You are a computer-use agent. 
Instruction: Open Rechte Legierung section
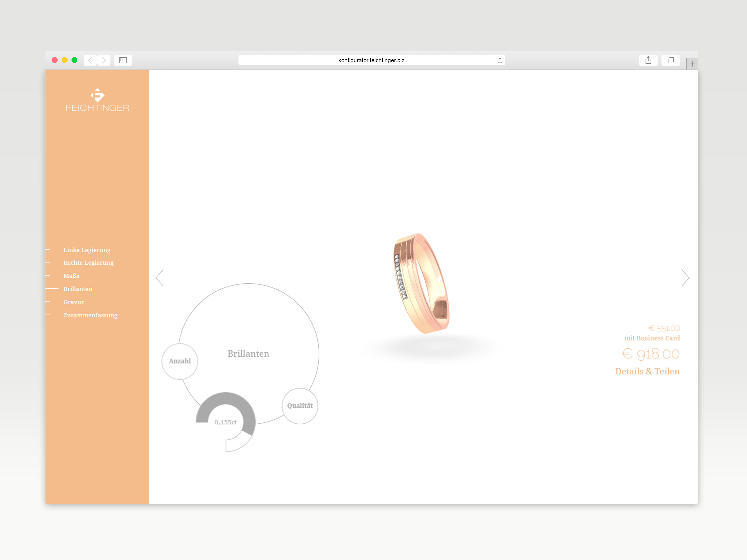click(x=88, y=263)
